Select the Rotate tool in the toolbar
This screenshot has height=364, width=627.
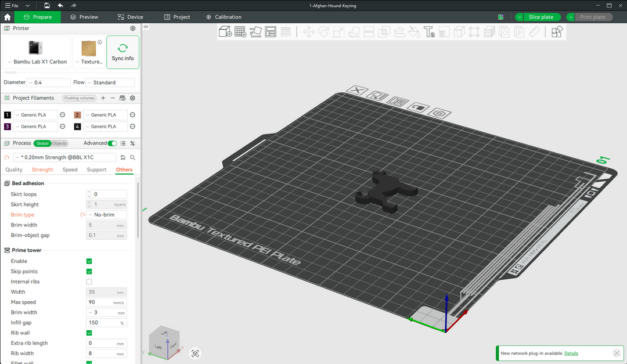tap(323, 32)
